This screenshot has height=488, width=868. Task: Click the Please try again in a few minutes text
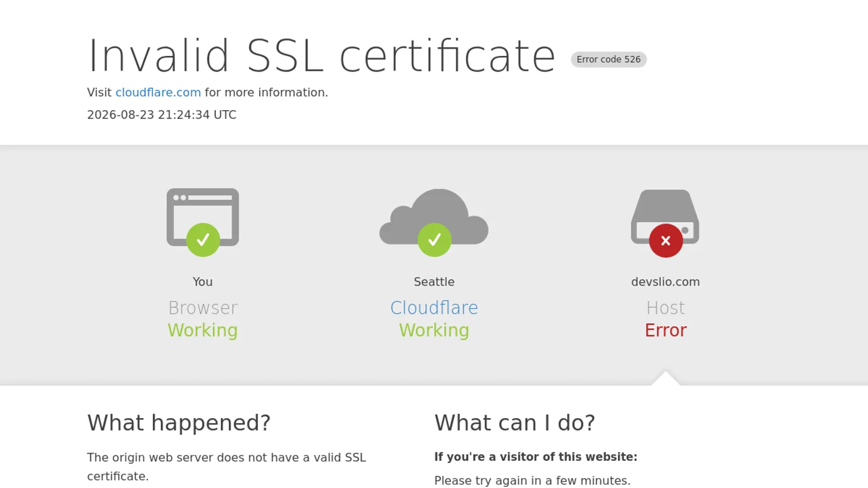[x=532, y=481]
